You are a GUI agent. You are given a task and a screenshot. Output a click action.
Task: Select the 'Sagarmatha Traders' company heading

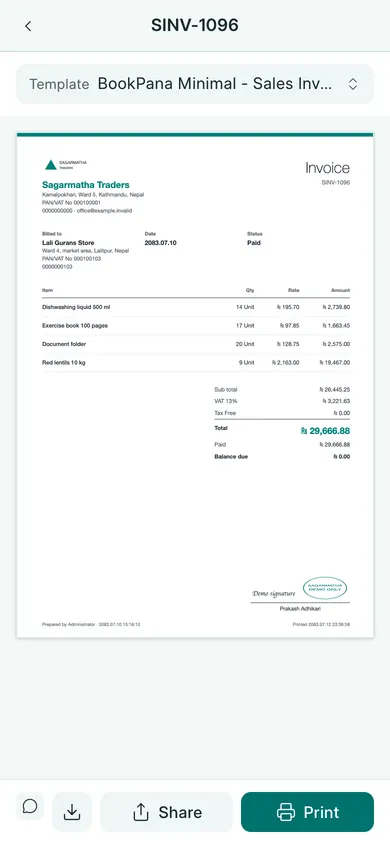coord(86,185)
